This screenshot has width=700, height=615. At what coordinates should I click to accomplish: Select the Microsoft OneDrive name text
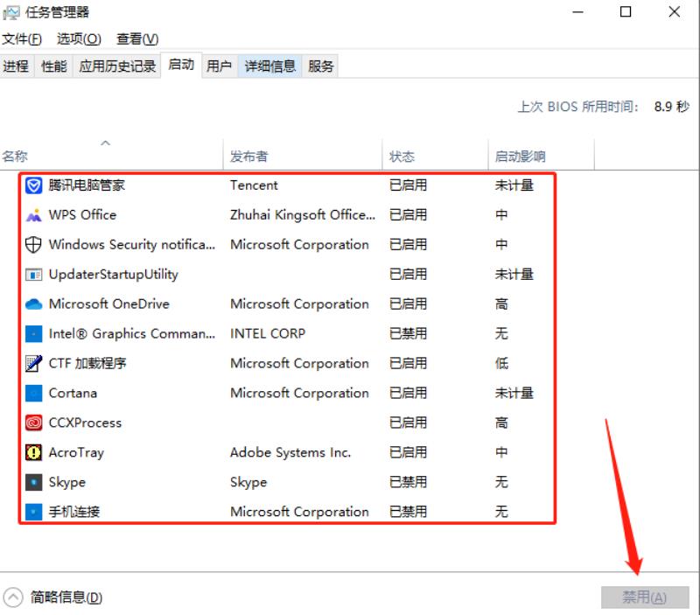coord(108,304)
